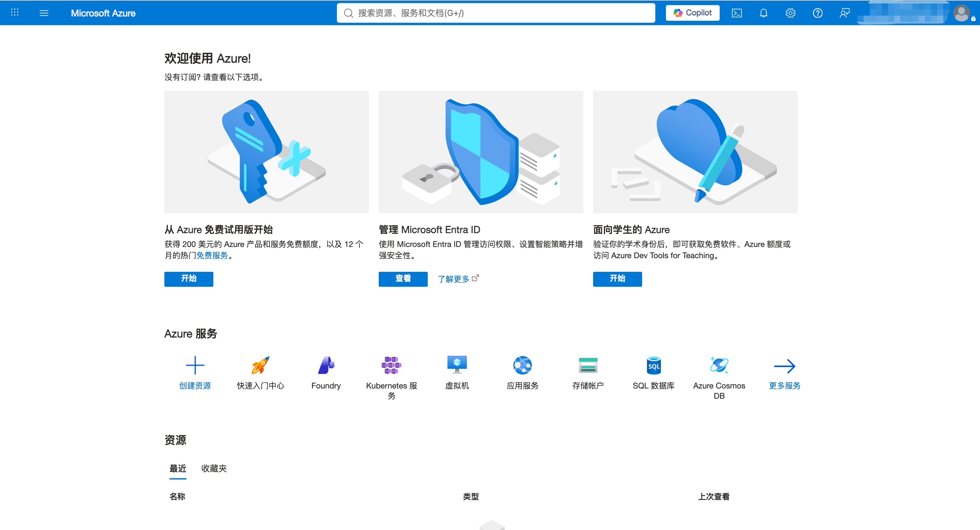Image resolution: width=980 pixels, height=530 pixels.
Task: Click 开始 under 面向学生的 Azure
Action: (x=618, y=279)
